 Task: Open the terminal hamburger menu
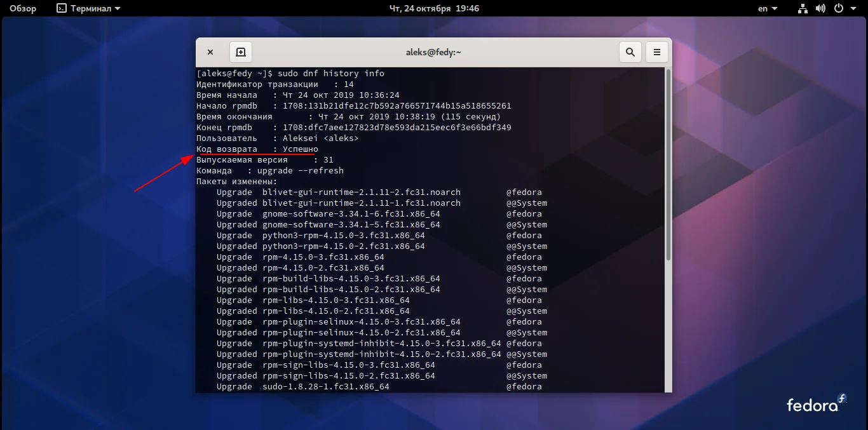(x=657, y=52)
